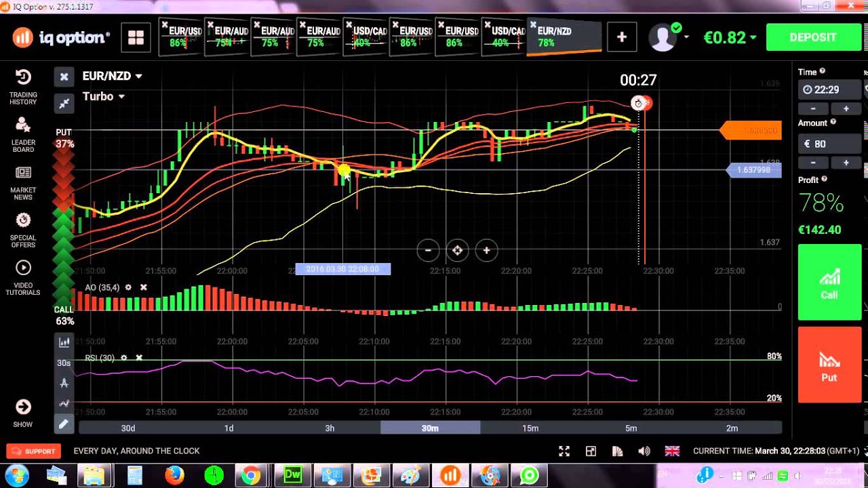Select the 30d time range
Viewport: 868px width, 488px height.
point(128,428)
